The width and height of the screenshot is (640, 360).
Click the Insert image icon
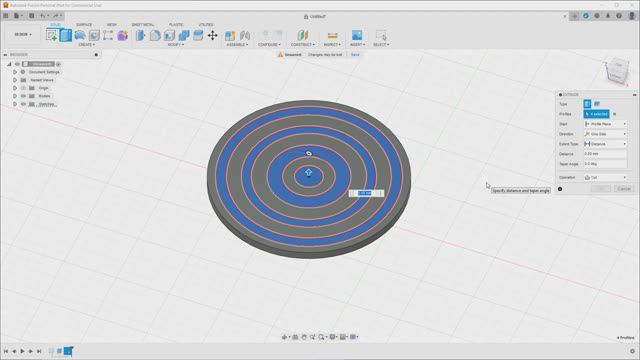[x=357, y=36]
